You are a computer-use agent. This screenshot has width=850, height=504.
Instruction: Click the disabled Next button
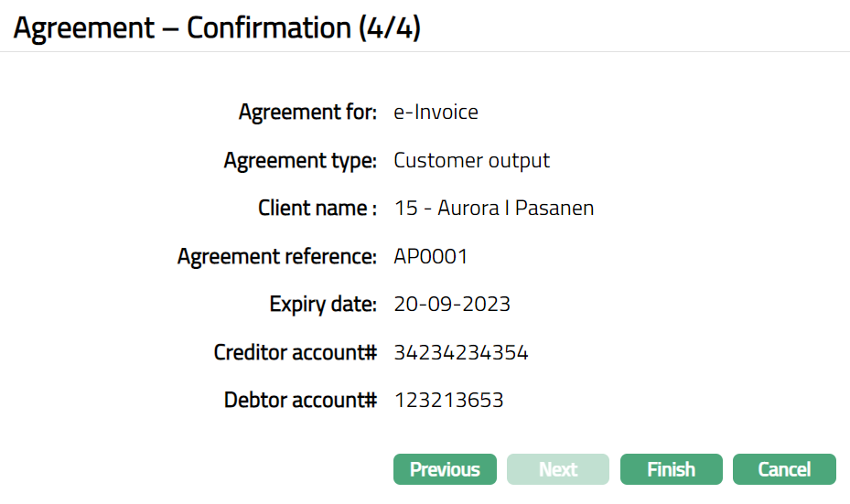click(x=558, y=469)
